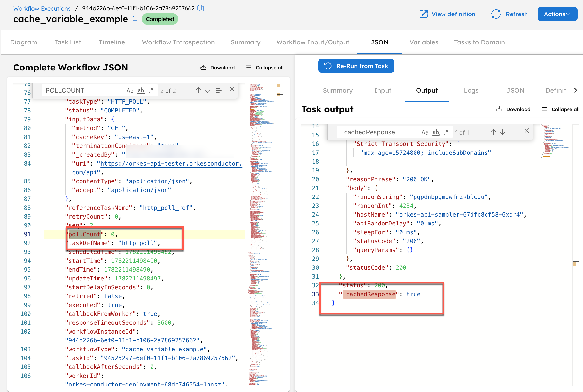Open Tasks to Domain tab
Viewport: 583px width, 392px height.
point(480,42)
